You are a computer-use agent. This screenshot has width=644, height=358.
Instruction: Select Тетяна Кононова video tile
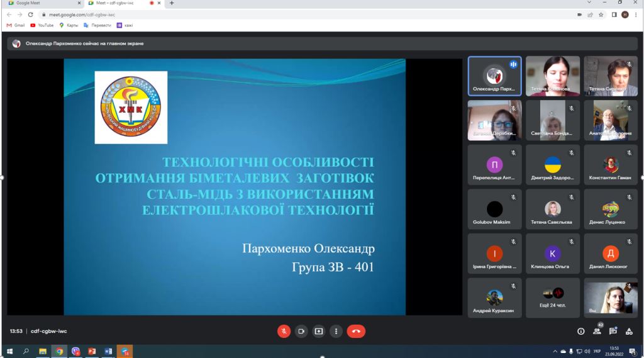pos(553,76)
